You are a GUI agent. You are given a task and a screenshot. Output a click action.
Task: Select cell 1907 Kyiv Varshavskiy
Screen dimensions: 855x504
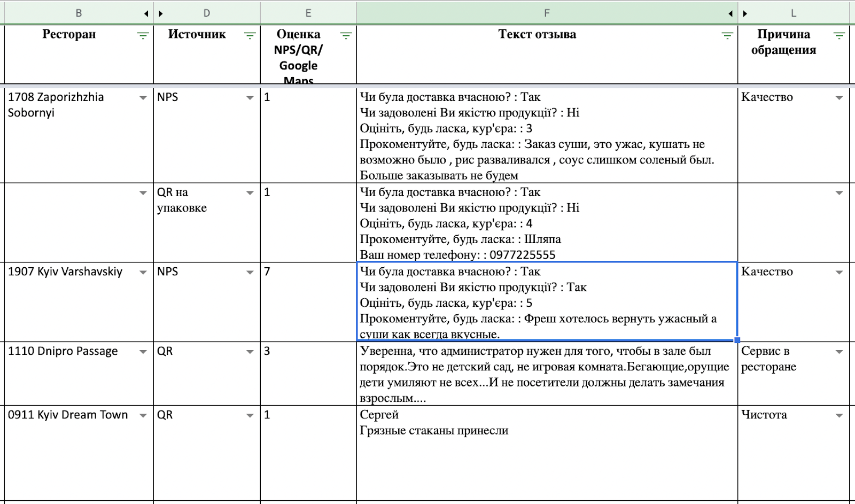coord(79,302)
